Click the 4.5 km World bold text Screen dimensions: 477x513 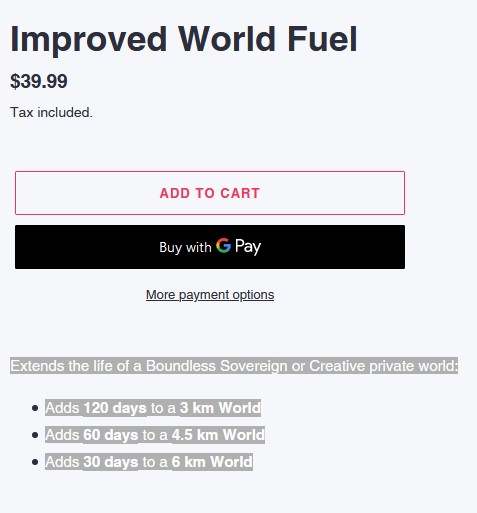[218, 435]
